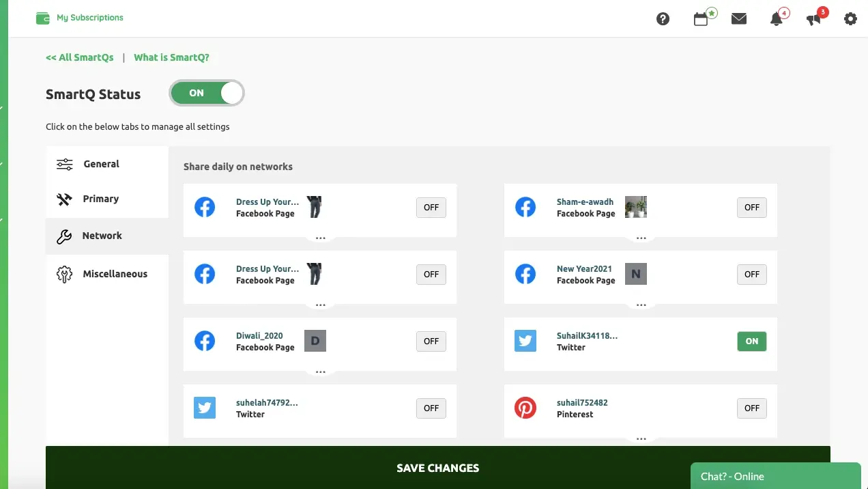
Task: Click the General tab sliders icon
Action: (65, 164)
